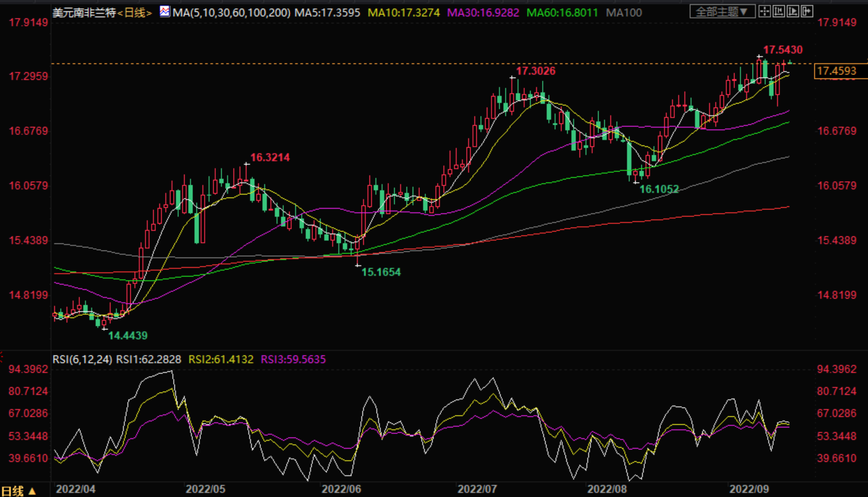This screenshot has height=497, width=868.
Task: Click the RSI(6,12,24) indicator label
Action: [82, 359]
